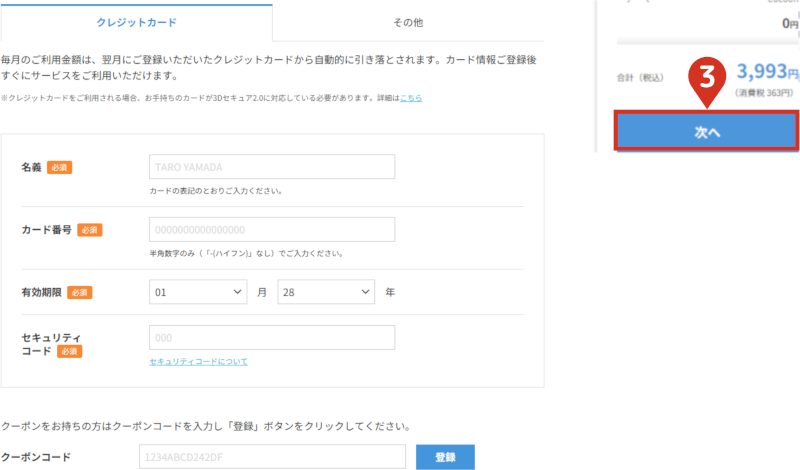Click the 必須 badge under セキュリティコード
The height and width of the screenshot is (470, 800).
tap(69, 352)
